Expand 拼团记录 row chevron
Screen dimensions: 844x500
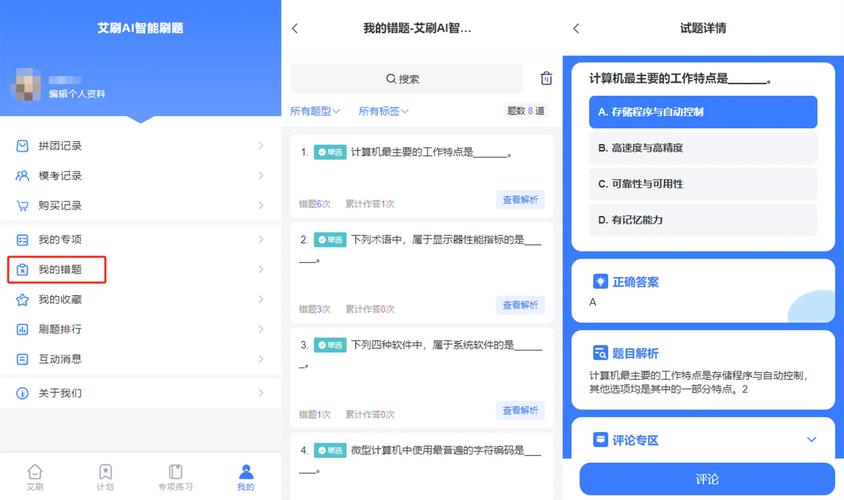tap(261, 146)
